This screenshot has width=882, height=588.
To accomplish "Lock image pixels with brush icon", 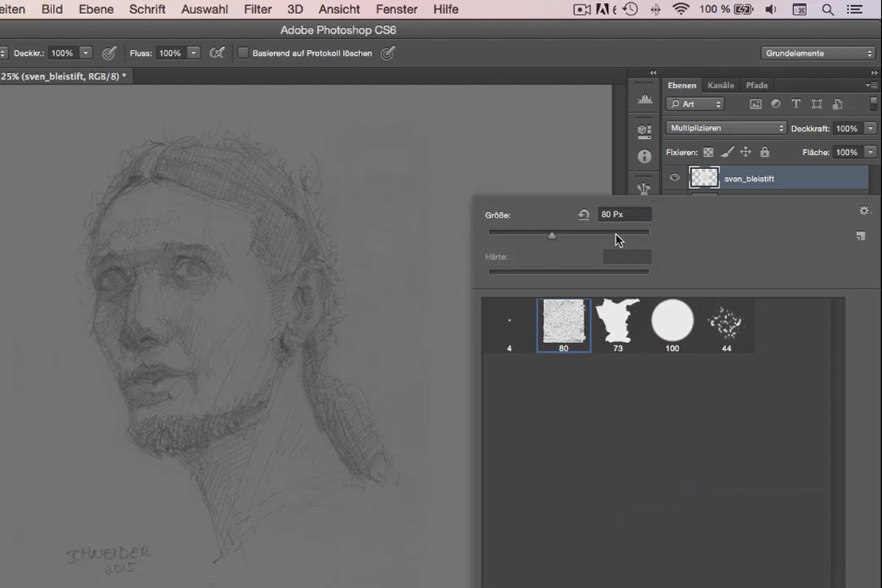I will pos(727,152).
